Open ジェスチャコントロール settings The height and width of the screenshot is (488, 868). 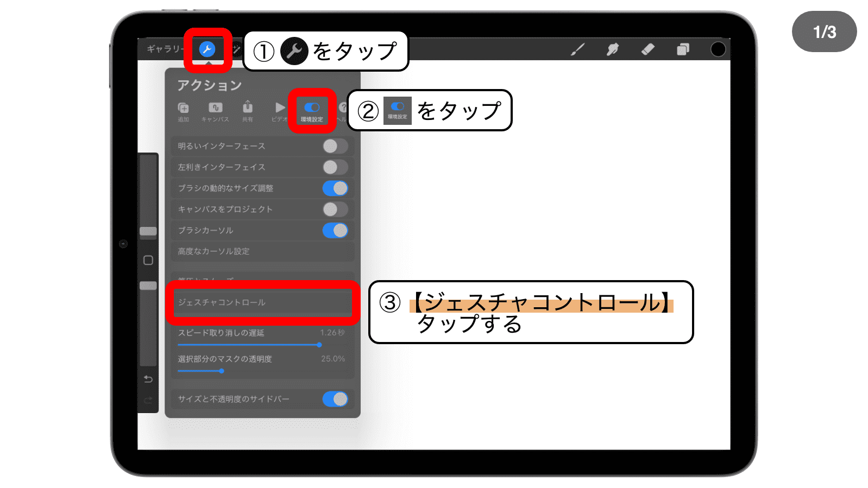click(x=262, y=302)
